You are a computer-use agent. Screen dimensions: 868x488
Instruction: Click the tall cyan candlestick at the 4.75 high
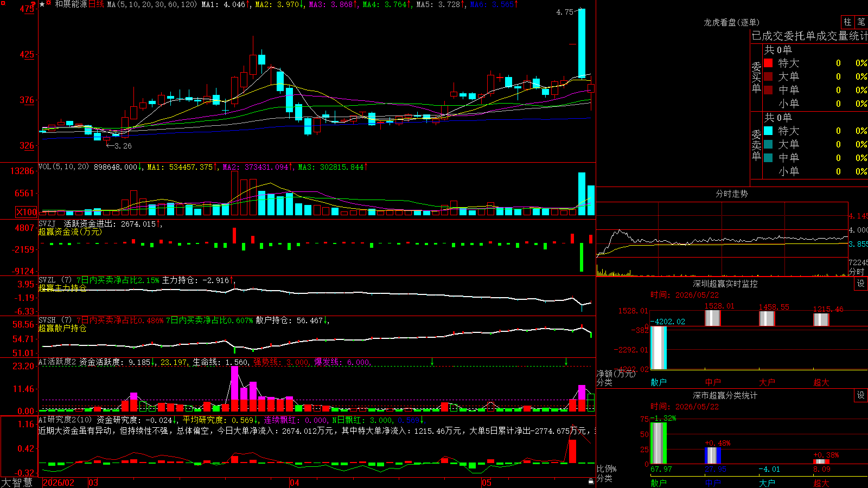pos(582,43)
